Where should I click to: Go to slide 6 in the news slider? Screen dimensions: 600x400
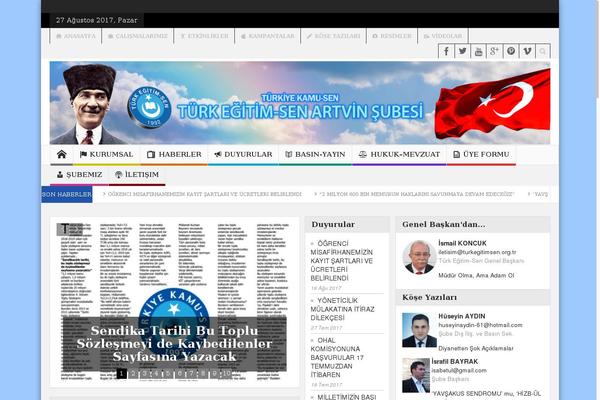(179, 373)
